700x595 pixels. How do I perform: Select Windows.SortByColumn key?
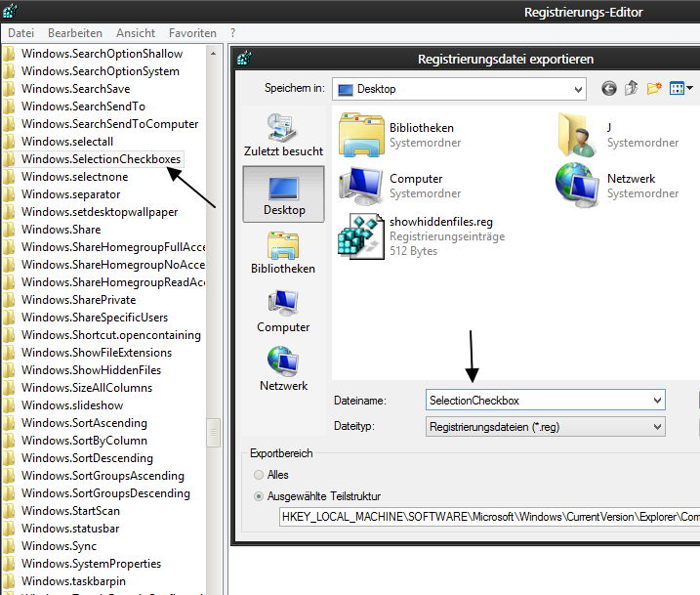point(84,441)
